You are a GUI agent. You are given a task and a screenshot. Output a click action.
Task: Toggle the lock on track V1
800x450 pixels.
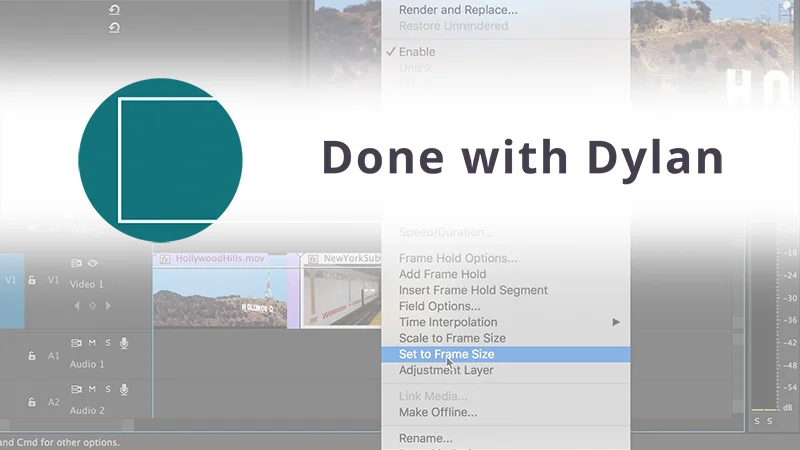click(32, 280)
